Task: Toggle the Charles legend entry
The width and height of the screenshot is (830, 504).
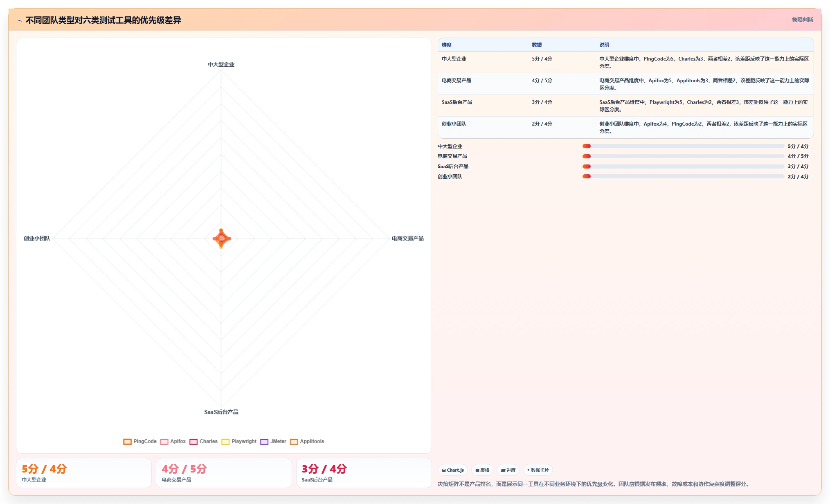Action: pos(203,441)
